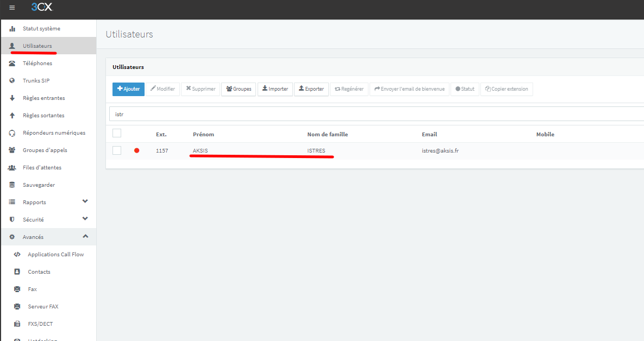Click the Ajouter button
This screenshot has height=341, width=644.
pyautogui.click(x=129, y=89)
